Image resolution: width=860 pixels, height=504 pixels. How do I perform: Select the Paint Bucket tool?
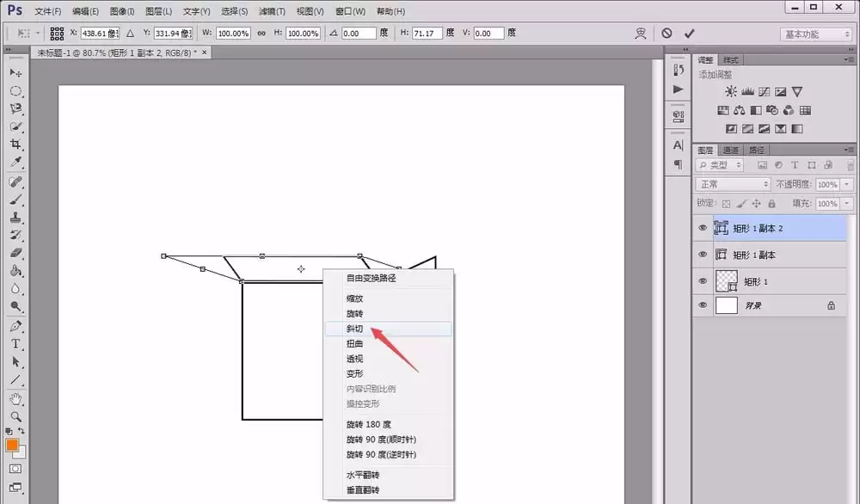coord(15,271)
